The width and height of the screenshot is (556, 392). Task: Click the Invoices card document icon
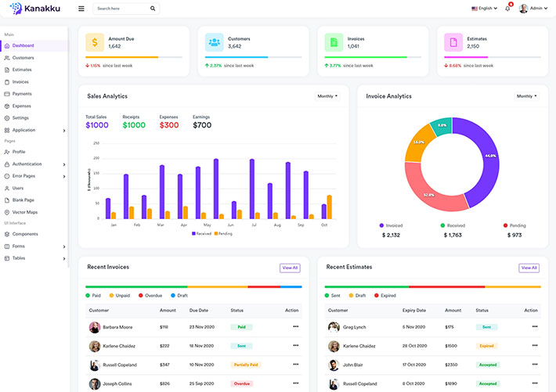[x=334, y=42]
